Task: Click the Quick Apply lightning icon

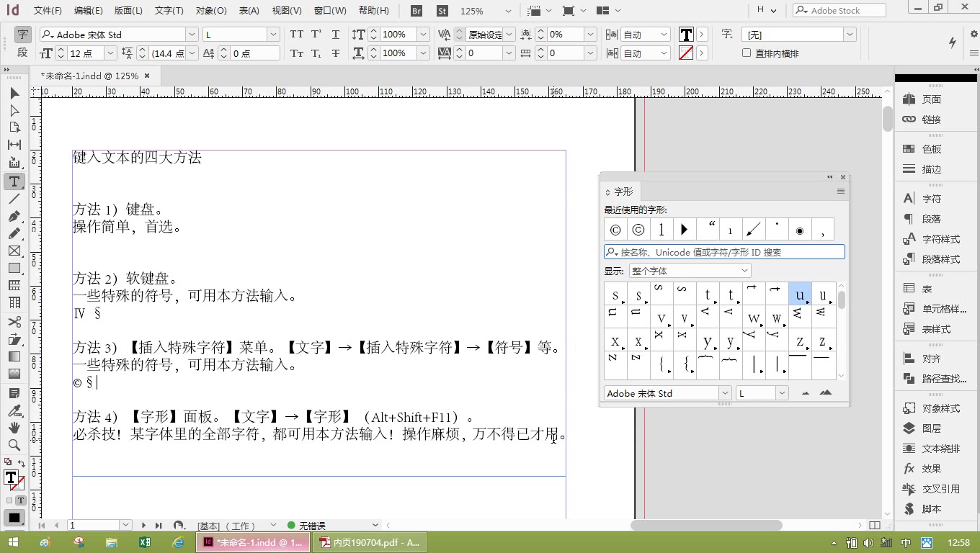Action: 953,42
